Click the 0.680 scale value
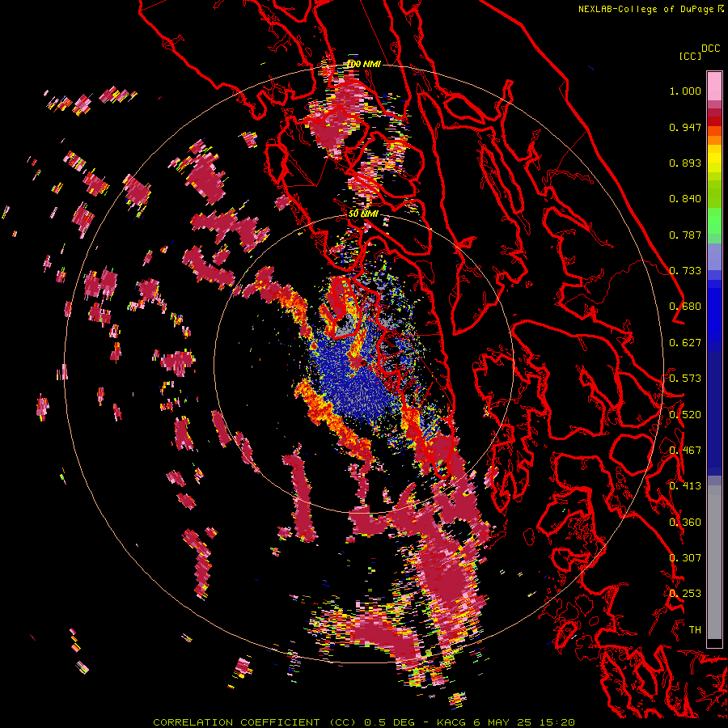This screenshot has height=728, width=728. coord(685,307)
